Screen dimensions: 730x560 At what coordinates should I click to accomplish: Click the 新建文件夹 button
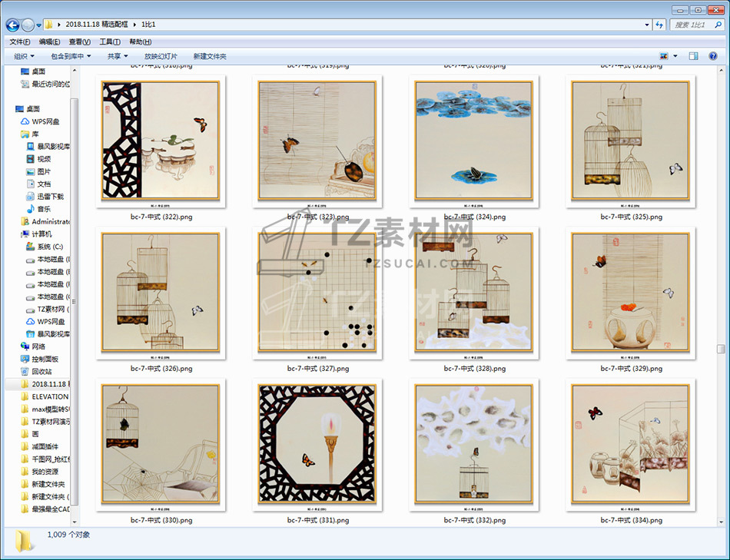[210, 56]
